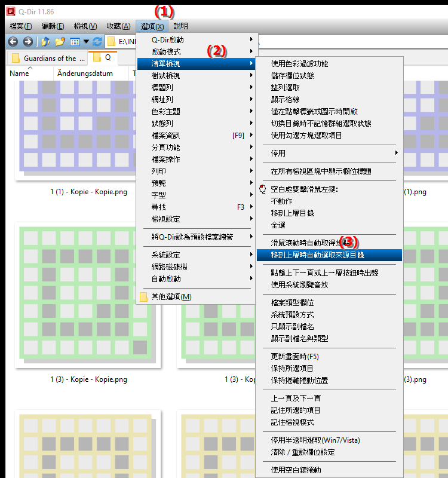The width and height of the screenshot is (448, 478).
Task: Click the view mode grid icon
Action: (x=75, y=42)
